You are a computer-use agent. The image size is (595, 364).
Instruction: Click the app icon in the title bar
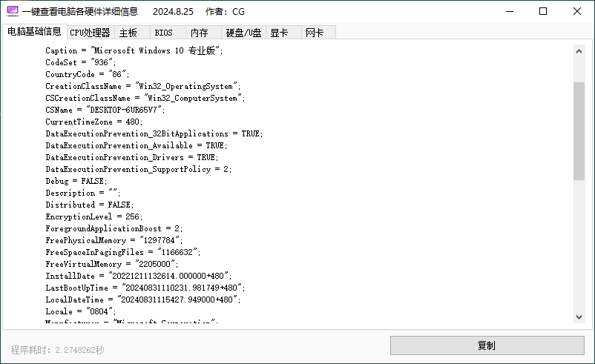coord(12,12)
